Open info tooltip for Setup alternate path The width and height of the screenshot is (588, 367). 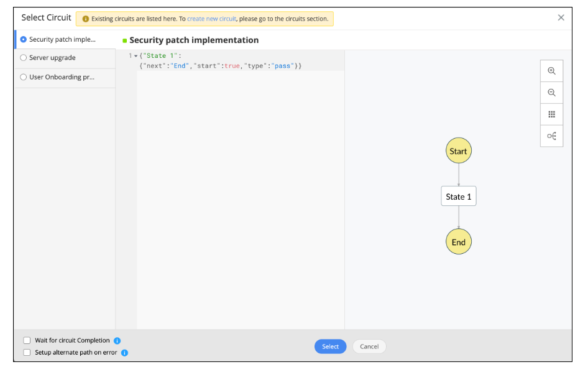124,353
